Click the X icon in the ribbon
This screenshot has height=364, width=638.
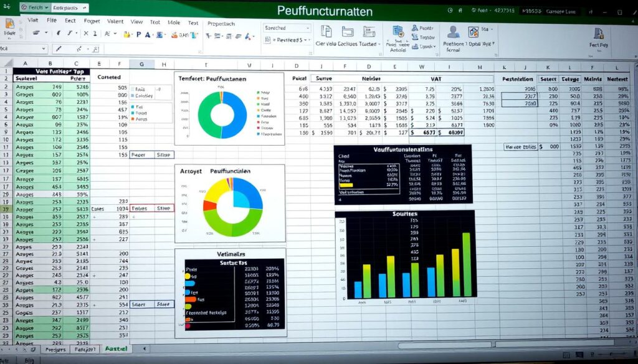(x=86, y=34)
